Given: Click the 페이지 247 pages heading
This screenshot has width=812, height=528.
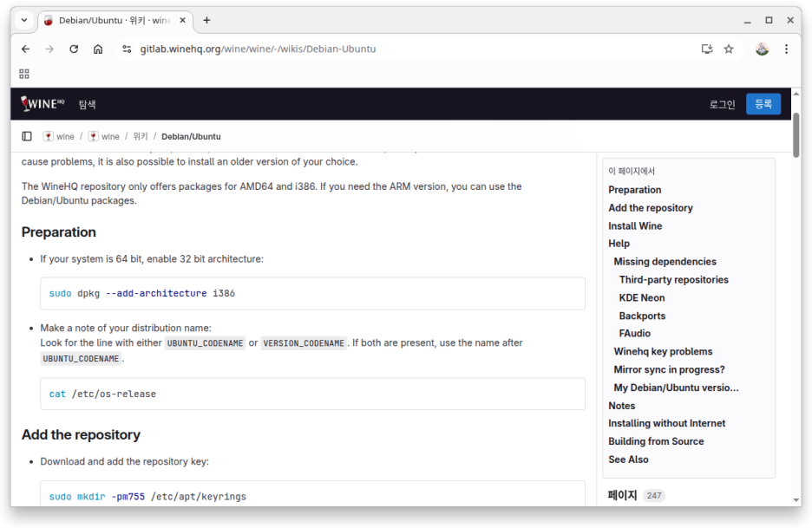Looking at the screenshot, I should coord(636,496).
